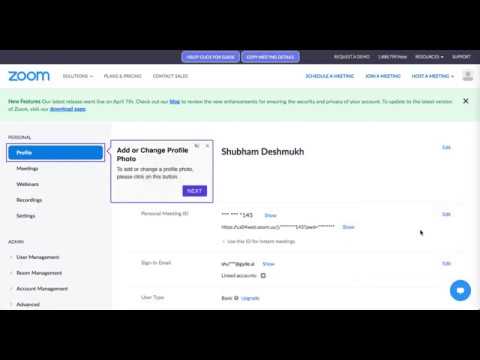Click the Shubham Deshmukh name text
Image resolution: width=480 pixels, height=360 pixels.
tap(263, 152)
